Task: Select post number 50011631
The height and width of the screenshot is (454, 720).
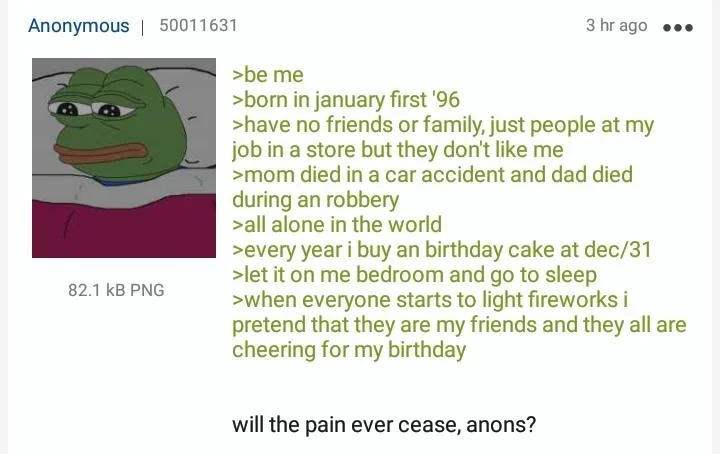Action: pyautogui.click(x=198, y=25)
